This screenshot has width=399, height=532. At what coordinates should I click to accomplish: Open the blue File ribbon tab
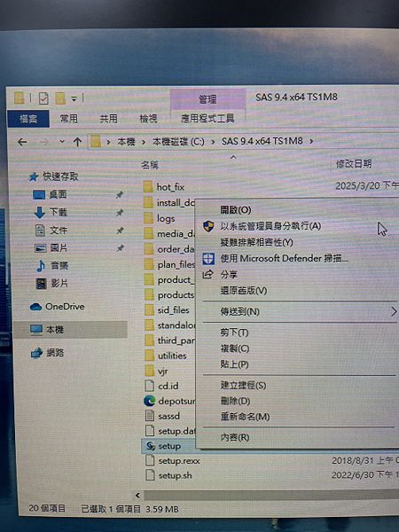tap(28, 119)
